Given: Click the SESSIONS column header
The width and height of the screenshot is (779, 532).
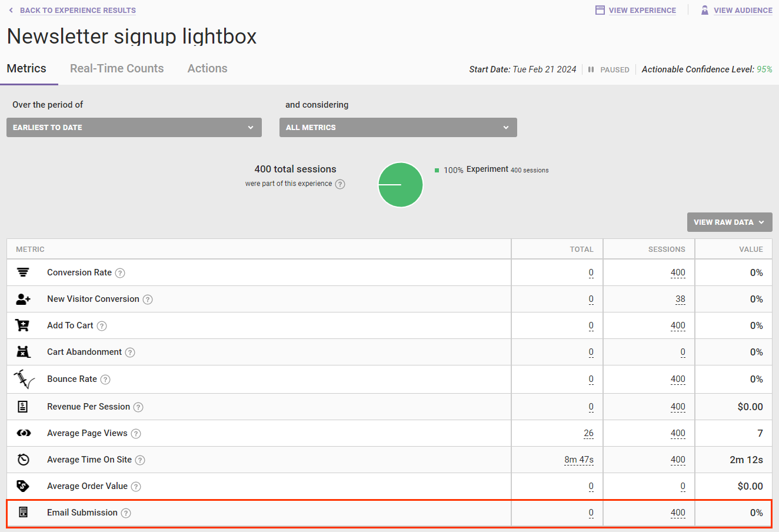Looking at the screenshot, I should pos(667,250).
